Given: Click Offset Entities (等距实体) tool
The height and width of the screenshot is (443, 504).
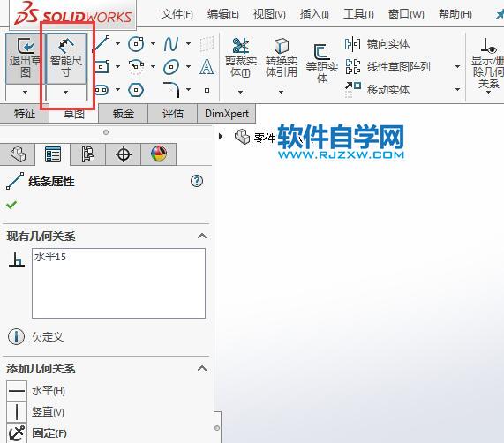Looking at the screenshot, I should click(322, 64).
